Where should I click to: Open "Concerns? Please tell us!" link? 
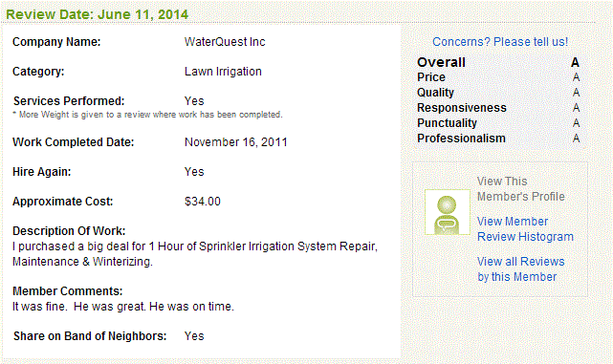500,42
